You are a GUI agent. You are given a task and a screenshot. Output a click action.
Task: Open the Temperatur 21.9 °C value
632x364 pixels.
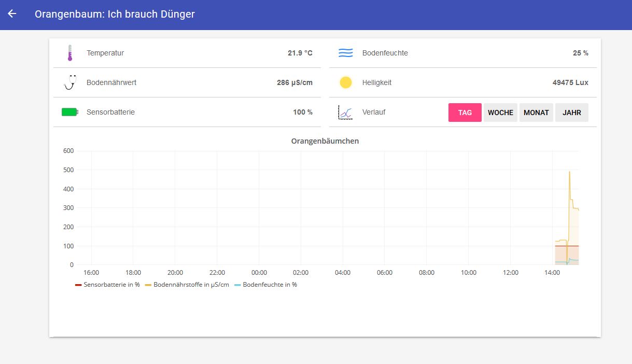pyautogui.click(x=300, y=53)
